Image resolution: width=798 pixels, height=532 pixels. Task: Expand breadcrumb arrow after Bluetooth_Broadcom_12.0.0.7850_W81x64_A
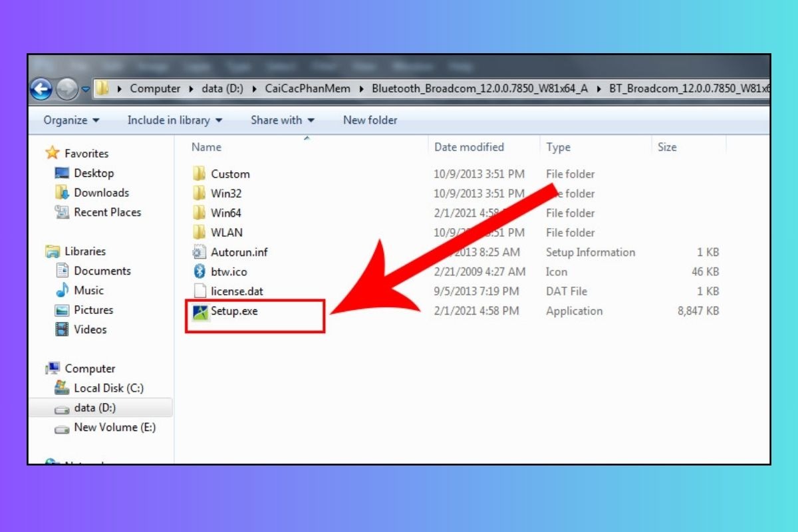point(600,88)
